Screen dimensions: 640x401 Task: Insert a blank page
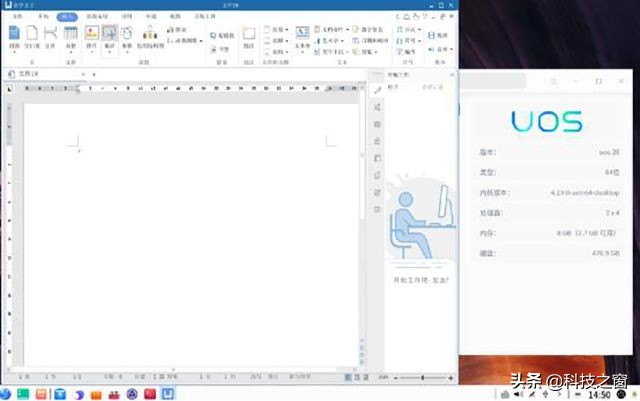32,37
